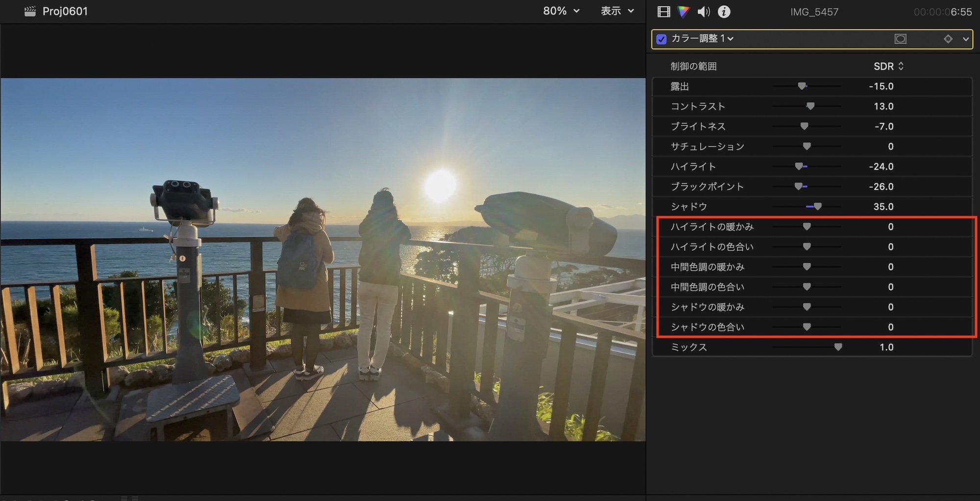The height and width of the screenshot is (501, 980).
Task: Open the Info inspector icon
Action: tap(724, 12)
